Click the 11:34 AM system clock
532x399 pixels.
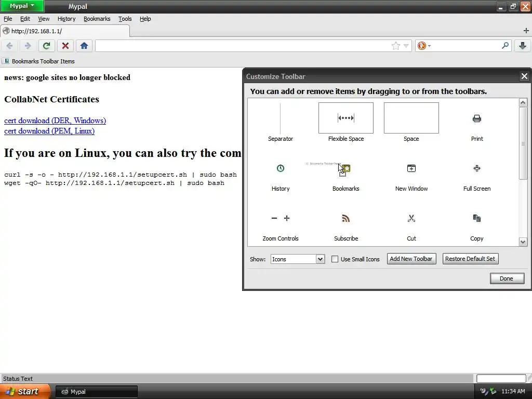(513, 392)
